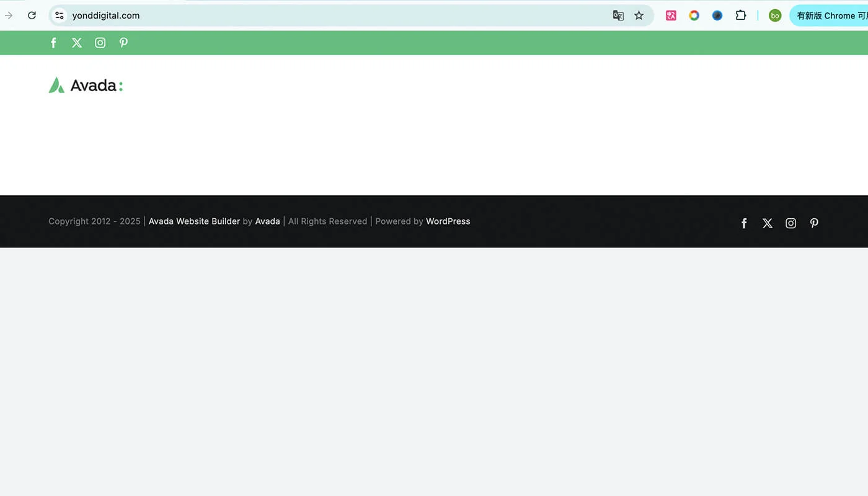
Task: View site information icon beside the URL
Action: click(x=60, y=15)
